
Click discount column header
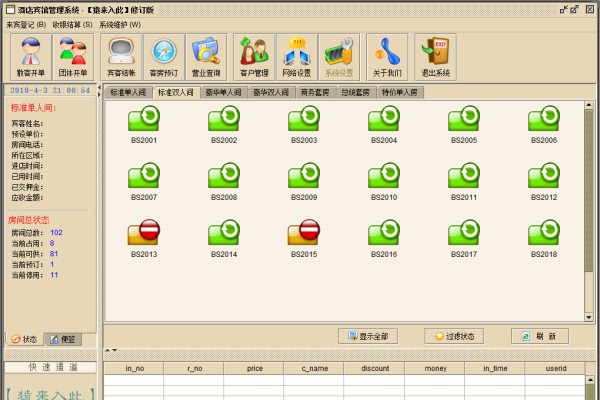pos(375,369)
